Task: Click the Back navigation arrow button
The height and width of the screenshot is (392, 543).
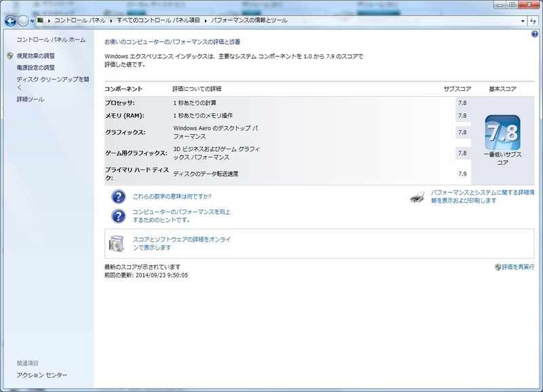Action: click(11, 21)
